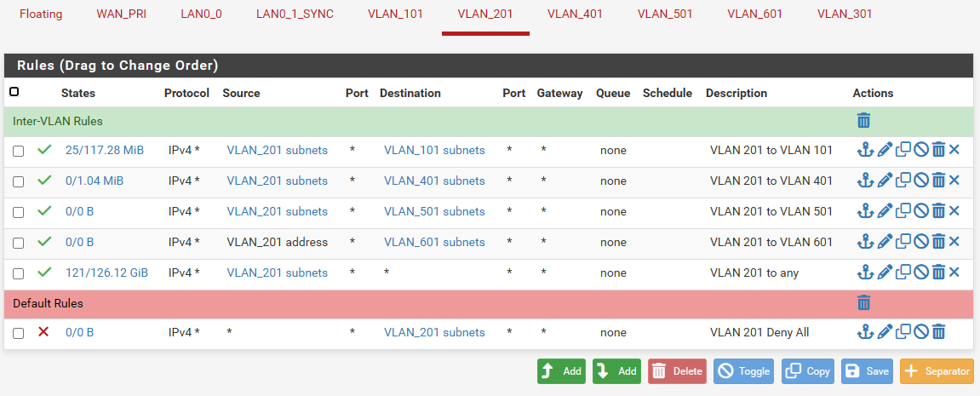Add rule to top of list
The image size is (980, 396).
(x=561, y=371)
